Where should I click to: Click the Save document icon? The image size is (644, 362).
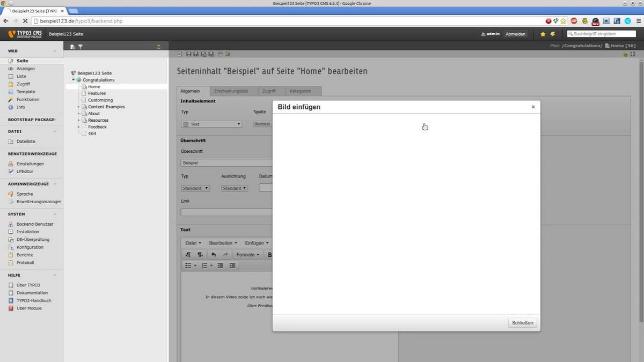[x=189, y=54]
